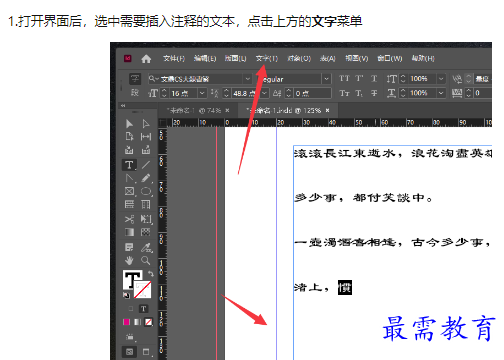Select the Ellipse tool
The image size is (504, 360).
[146, 191]
